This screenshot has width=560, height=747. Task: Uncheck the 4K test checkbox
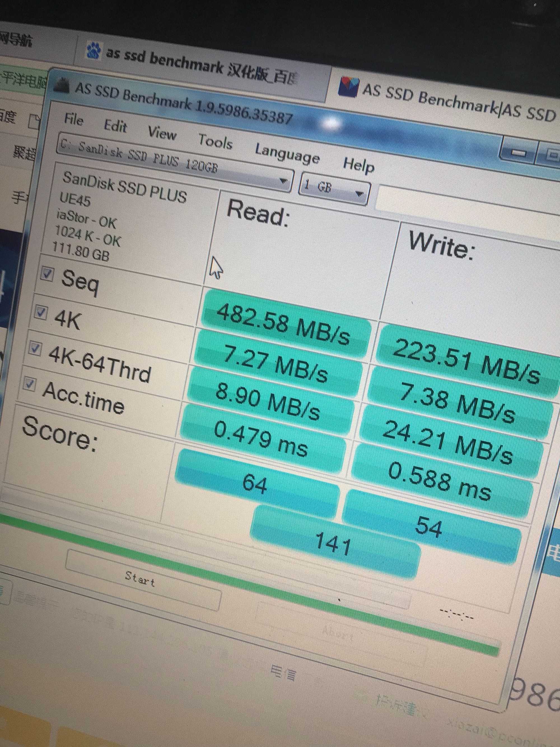pos(41,312)
